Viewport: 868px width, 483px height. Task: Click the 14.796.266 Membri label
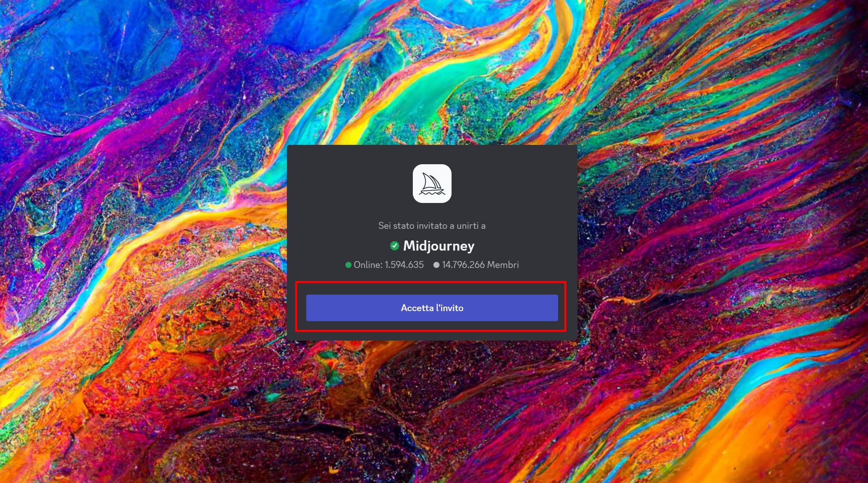tap(479, 265)
